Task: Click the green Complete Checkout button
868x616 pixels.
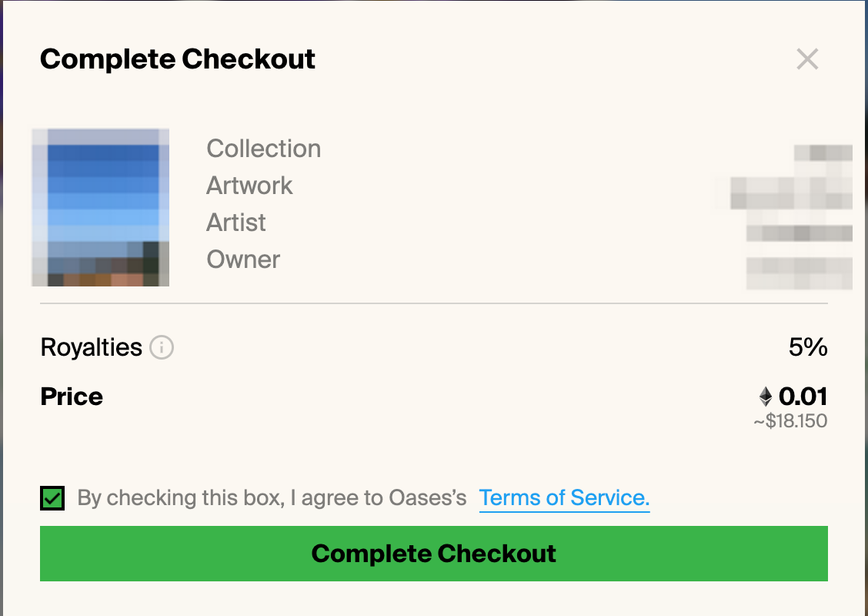Action: [x=434, y=554]
